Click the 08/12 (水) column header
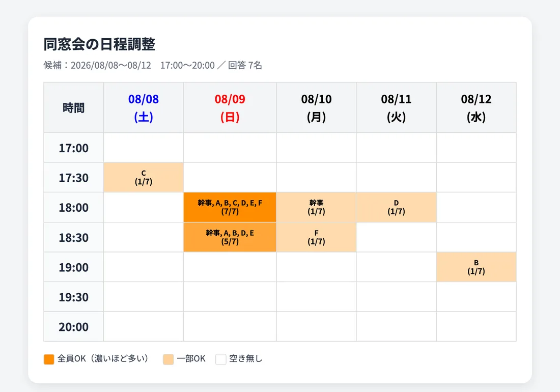The image size is (560, 392). [x=477, y=108]
